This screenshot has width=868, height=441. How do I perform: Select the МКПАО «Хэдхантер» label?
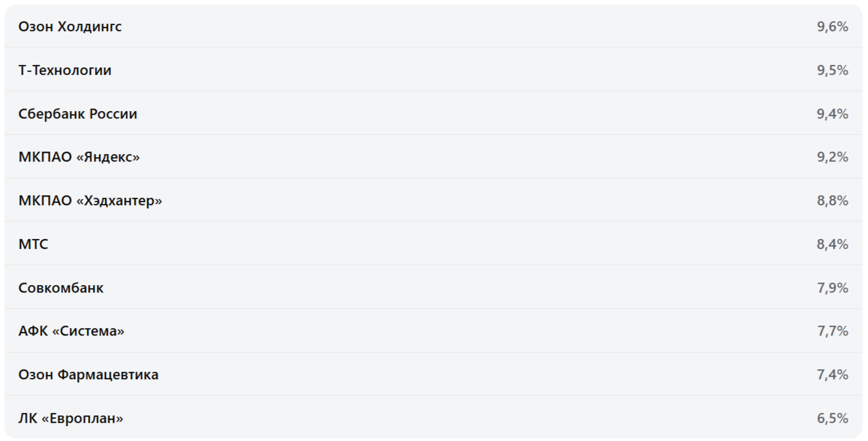click(90, 200)
